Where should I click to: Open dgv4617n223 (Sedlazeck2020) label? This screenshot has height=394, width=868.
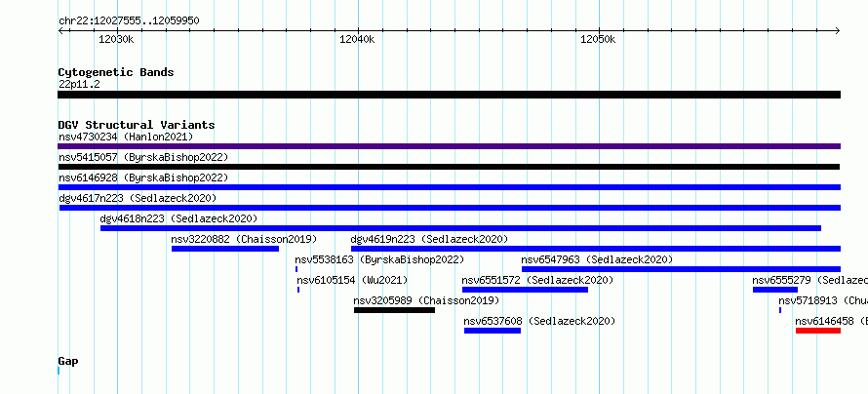[138, 198]
